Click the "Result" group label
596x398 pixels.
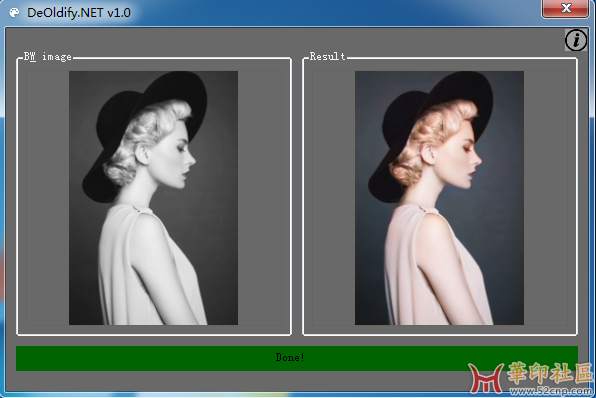tap(327, 56)
